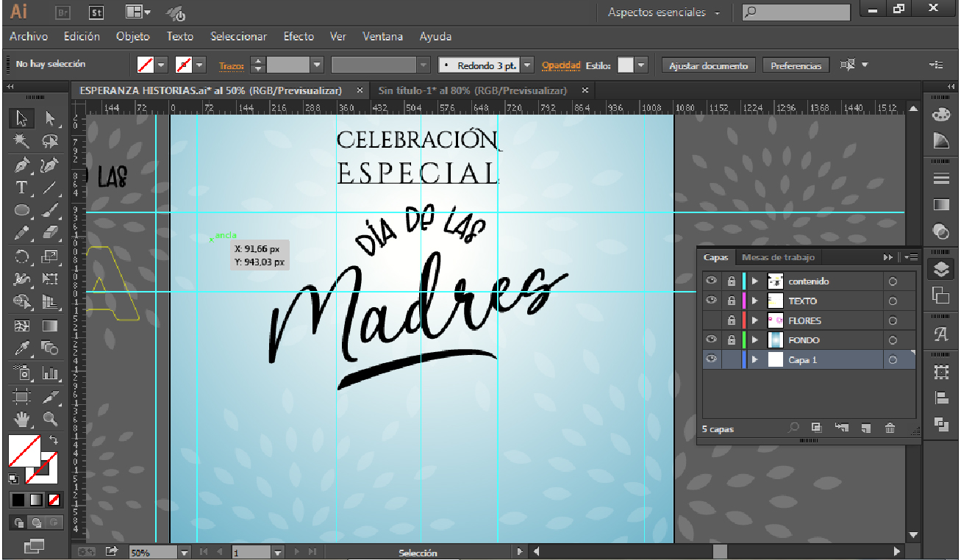
Task: Hide the TEXTO layer eye
Action: coord(710,301)
